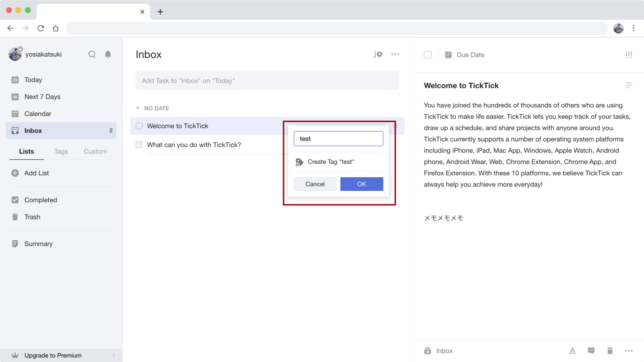Screen dimensions: 644x362
Task: Confirm the tag dialog with OK
Action: tap(362, 184)
